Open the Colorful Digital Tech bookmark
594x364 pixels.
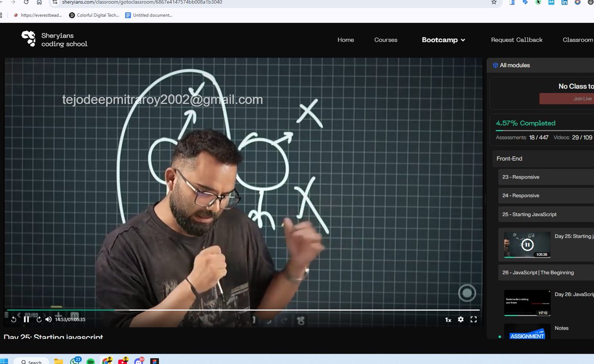(x=95, y=15)
